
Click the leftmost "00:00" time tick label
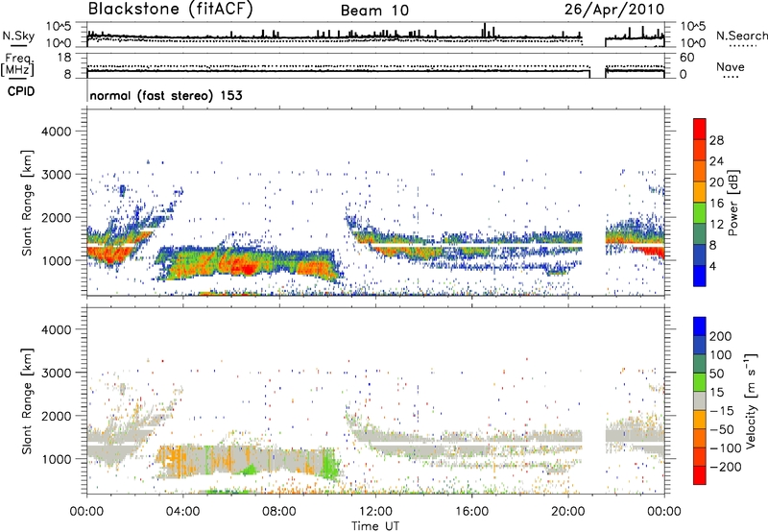click(86, 512)
